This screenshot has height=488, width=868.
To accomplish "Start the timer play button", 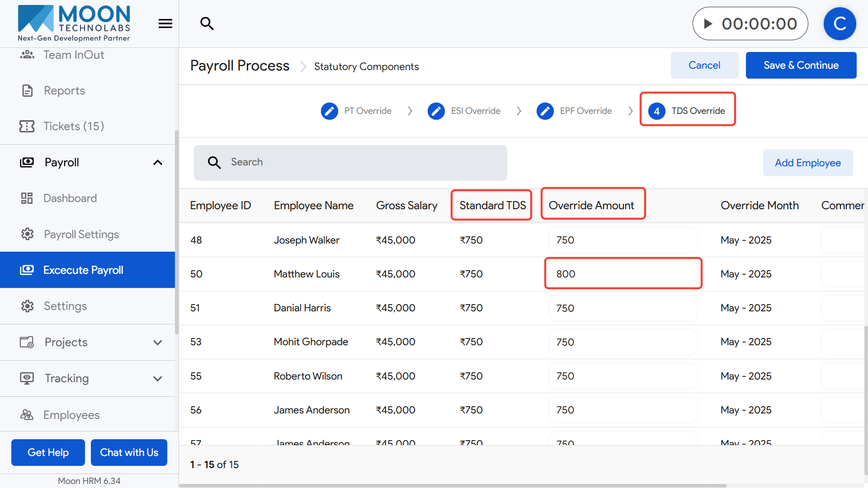I will [708, 23].
